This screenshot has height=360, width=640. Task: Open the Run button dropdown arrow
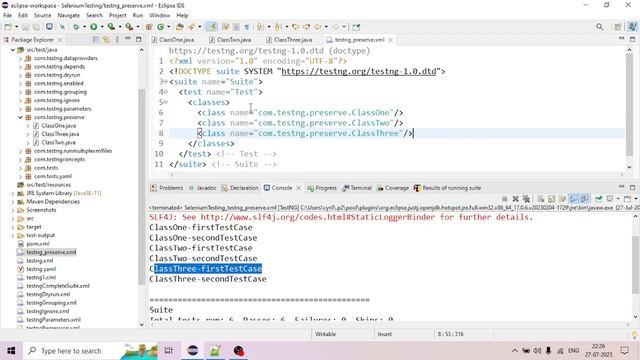point(102,27)
